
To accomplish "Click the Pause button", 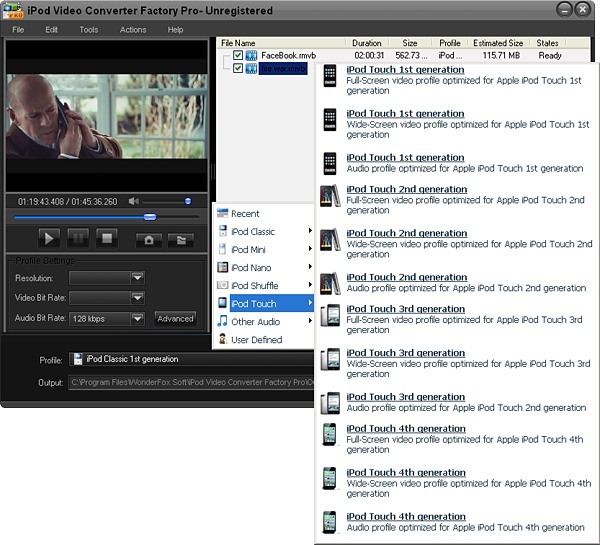I will click(78, 239).
